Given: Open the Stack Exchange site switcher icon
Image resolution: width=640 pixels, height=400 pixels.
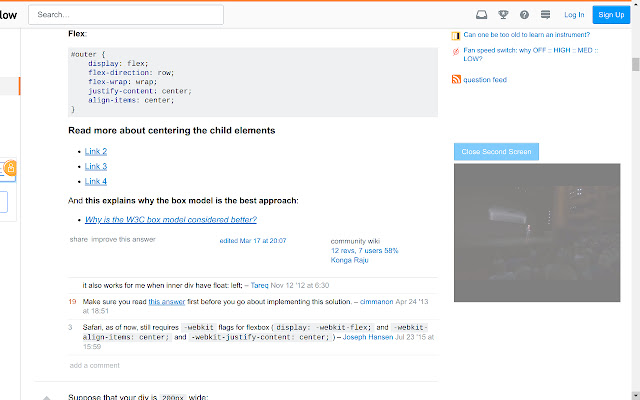Looking at the screenshot, I should (545, 15).
